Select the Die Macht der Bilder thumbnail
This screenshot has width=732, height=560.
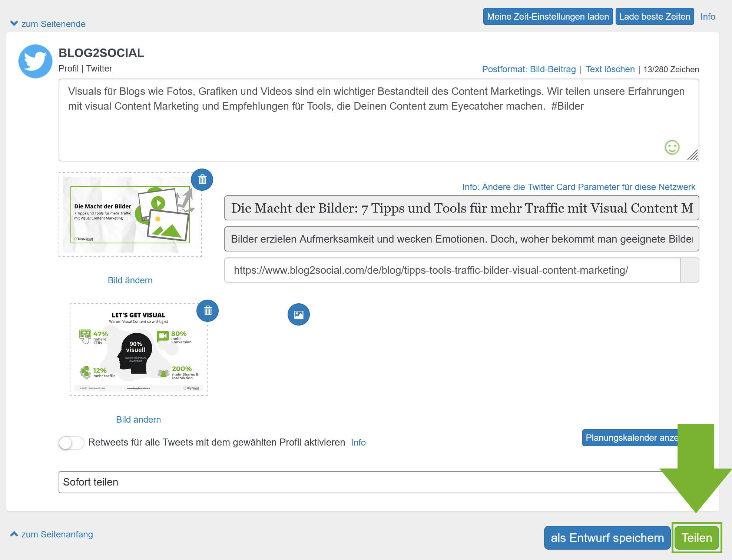coord(130,215)
